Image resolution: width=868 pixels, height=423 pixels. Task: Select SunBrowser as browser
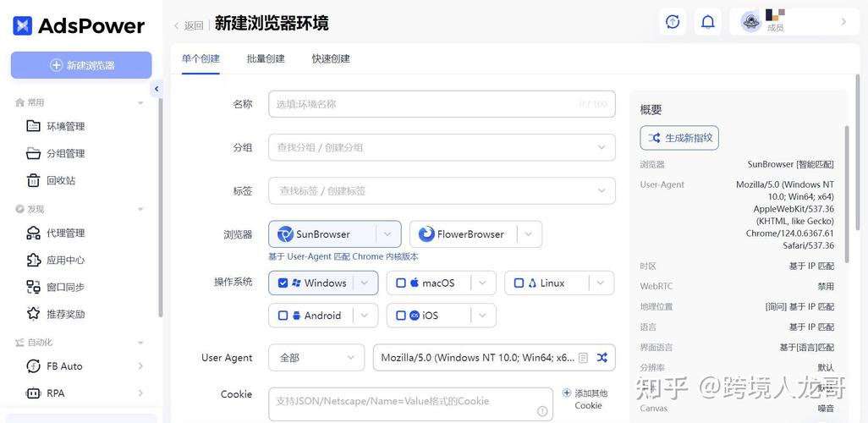tap(322, 234)
